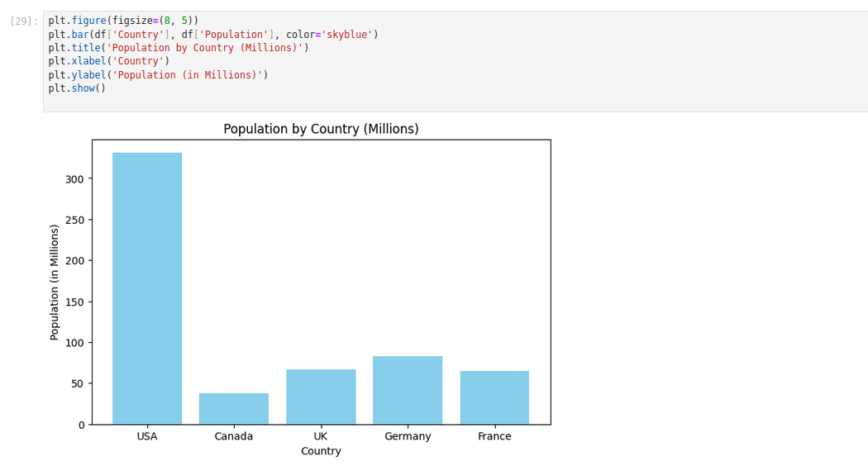
Task: Click the chart title 'Population by Country (Millions)'
Action: tap(321, 130)
